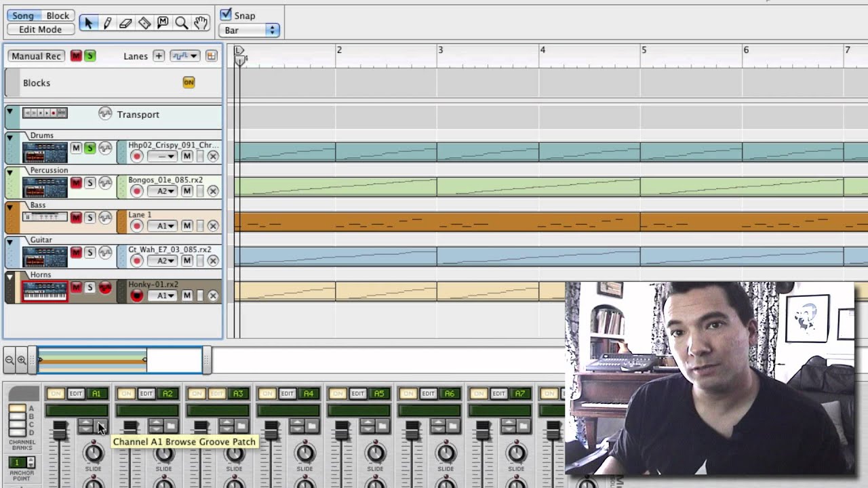This screenshot has width=868, height=488.
Task: Open groove A2 dropdown for Bongos lane
Action: click(x=162, y=191)
